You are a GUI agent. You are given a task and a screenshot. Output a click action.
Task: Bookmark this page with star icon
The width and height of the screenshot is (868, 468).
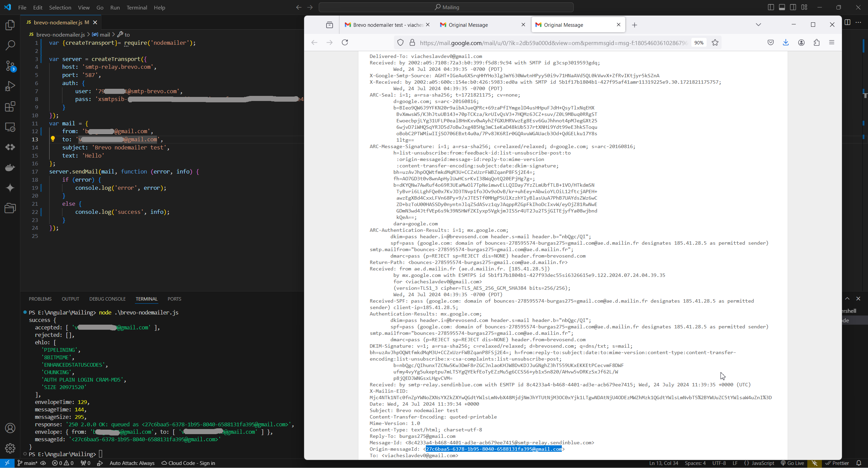(x=715, y=43)
